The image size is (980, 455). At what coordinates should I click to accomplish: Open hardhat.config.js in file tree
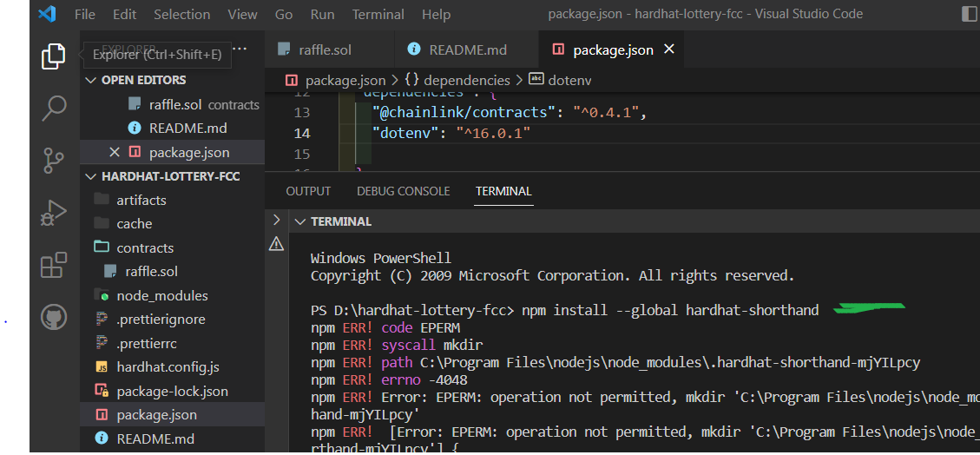tap(173, 367)
